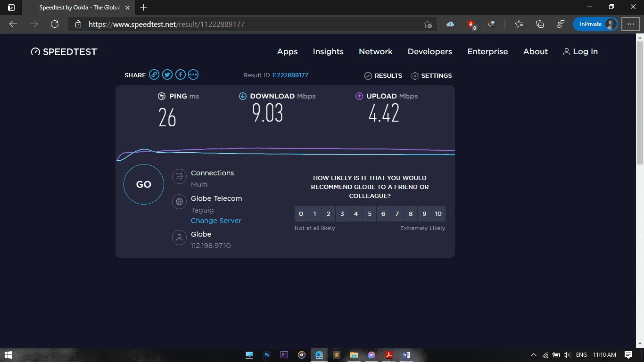Open the notification center
The image size is (644, 362).
pos(628,355)
